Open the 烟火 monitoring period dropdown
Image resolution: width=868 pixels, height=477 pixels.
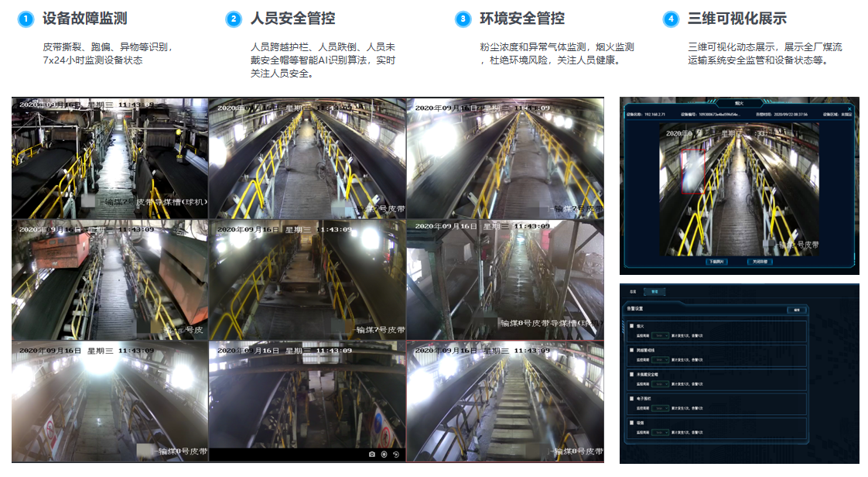660,335
